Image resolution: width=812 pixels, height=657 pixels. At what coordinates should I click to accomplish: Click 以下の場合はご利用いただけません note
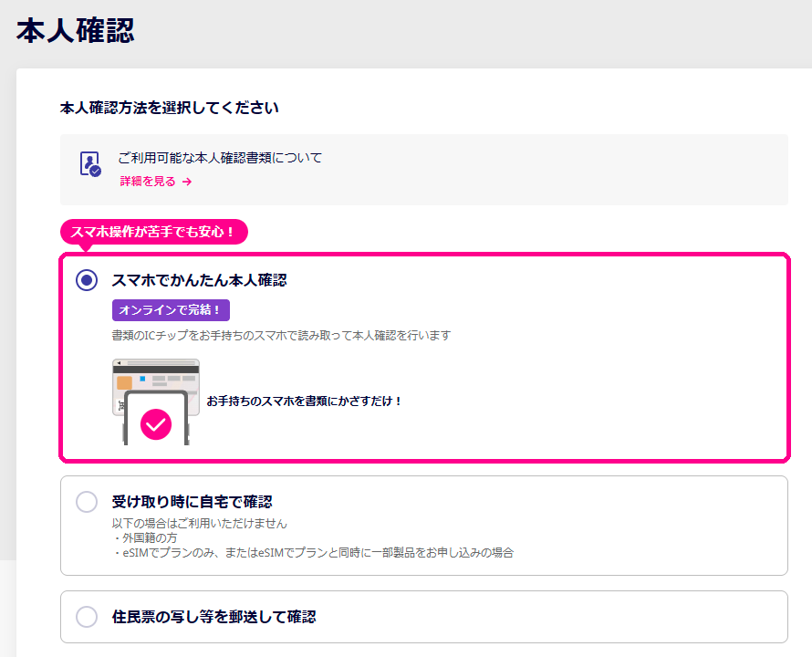(200, 524)
